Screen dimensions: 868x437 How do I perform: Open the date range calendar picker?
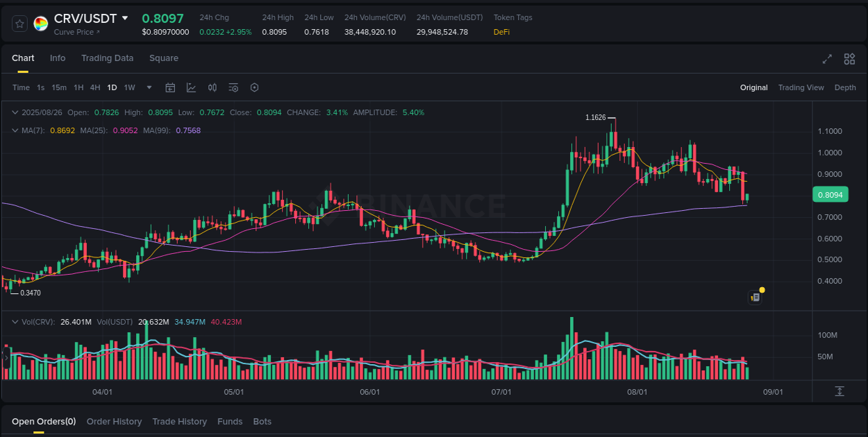click(170, 87)
